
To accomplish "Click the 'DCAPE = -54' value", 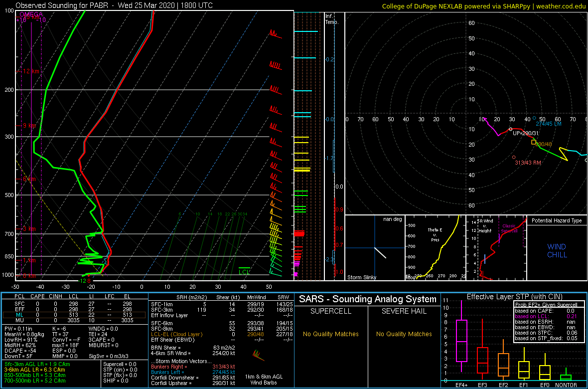I will (19, 351).
